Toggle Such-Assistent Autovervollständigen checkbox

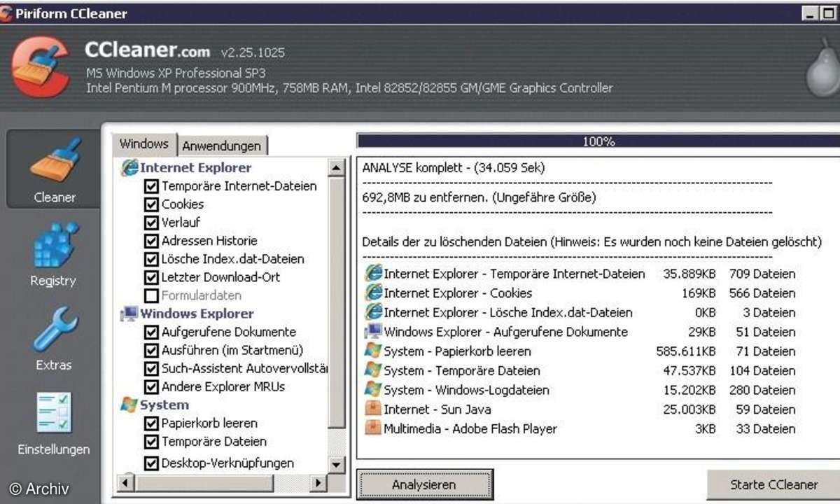pos(150,368)
